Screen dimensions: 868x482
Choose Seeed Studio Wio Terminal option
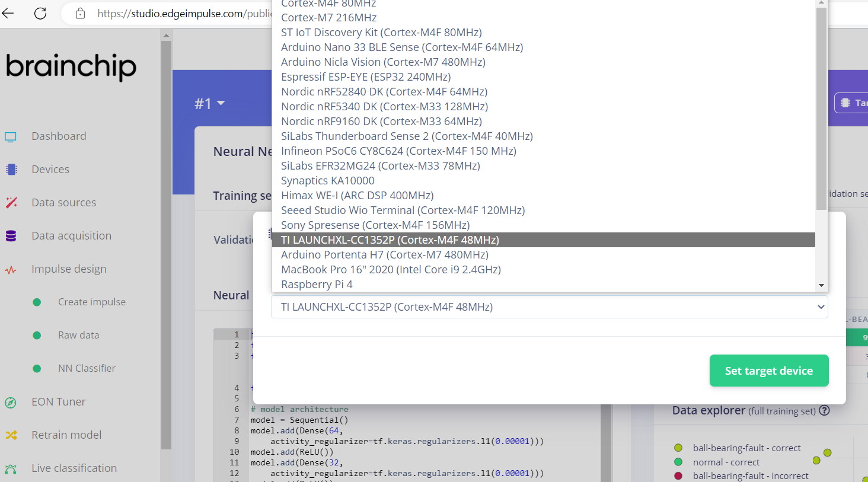[x=544, y=210]
